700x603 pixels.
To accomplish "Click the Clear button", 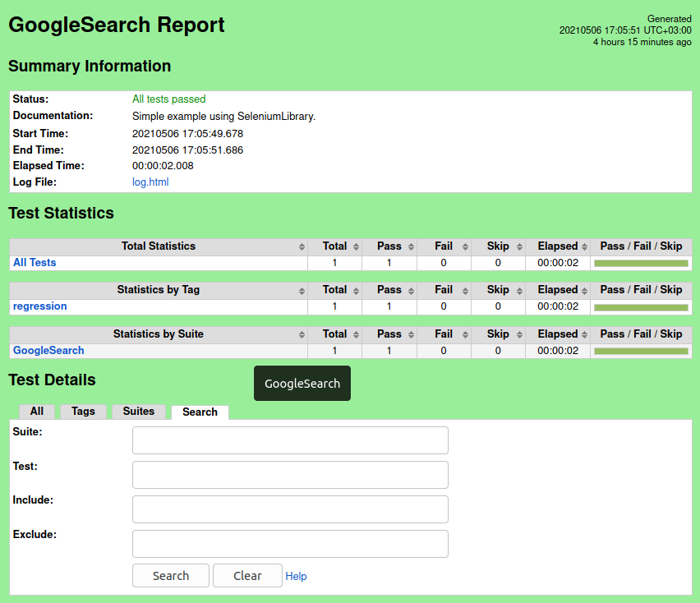I will (x=248, y=576).
